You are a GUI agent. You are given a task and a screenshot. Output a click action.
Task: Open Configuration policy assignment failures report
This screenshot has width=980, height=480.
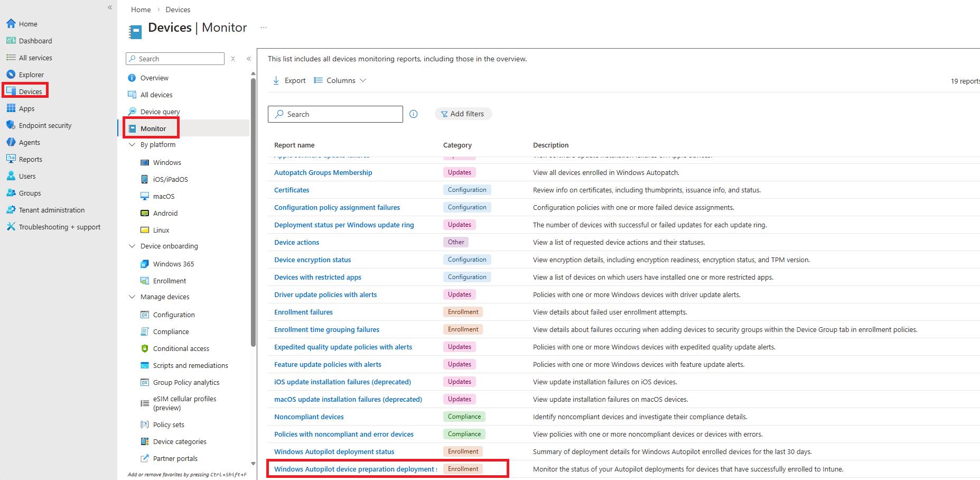click(337, 207)
